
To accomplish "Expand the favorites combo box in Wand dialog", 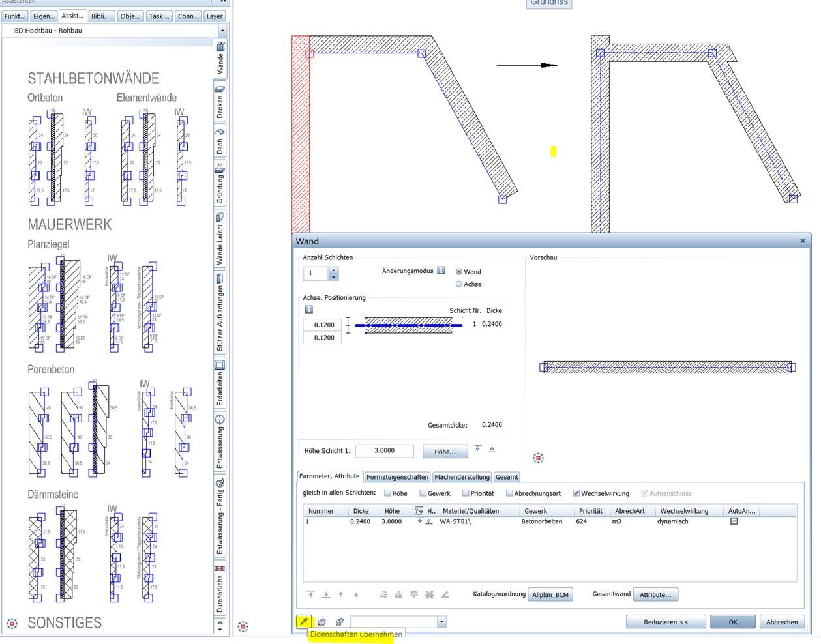I will [x=441, y=622].
